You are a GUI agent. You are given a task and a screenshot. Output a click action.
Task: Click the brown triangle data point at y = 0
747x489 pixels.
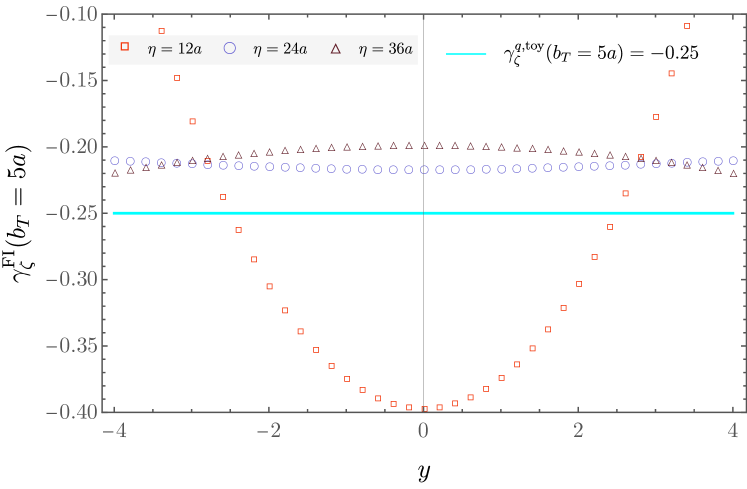[x=424, y=145]
